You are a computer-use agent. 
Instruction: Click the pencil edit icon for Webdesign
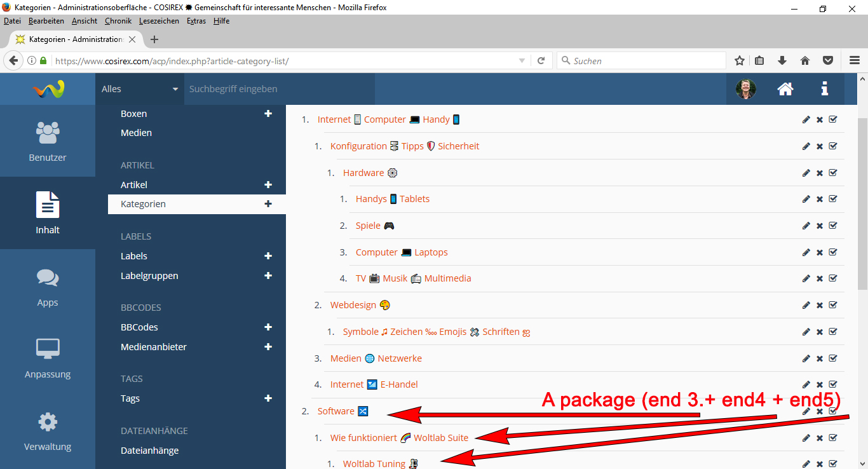pyautogui.click(x=806, y=305)
